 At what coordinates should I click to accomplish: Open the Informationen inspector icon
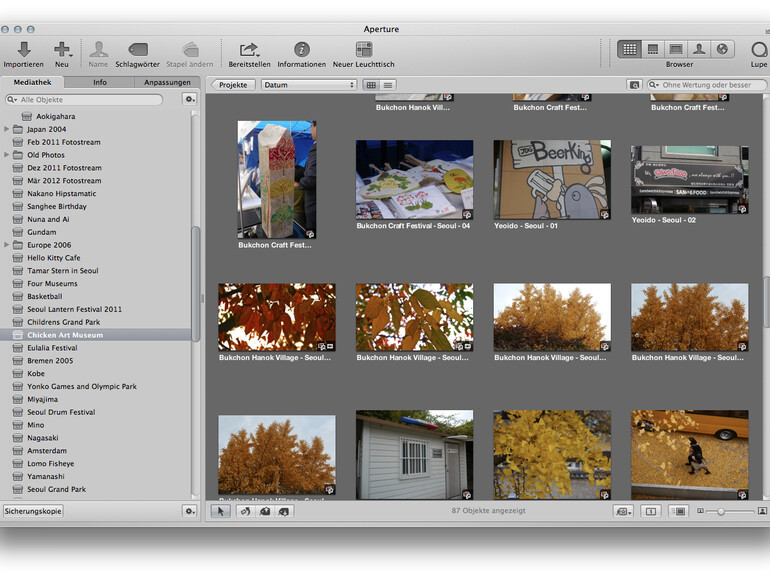(301, 49)
